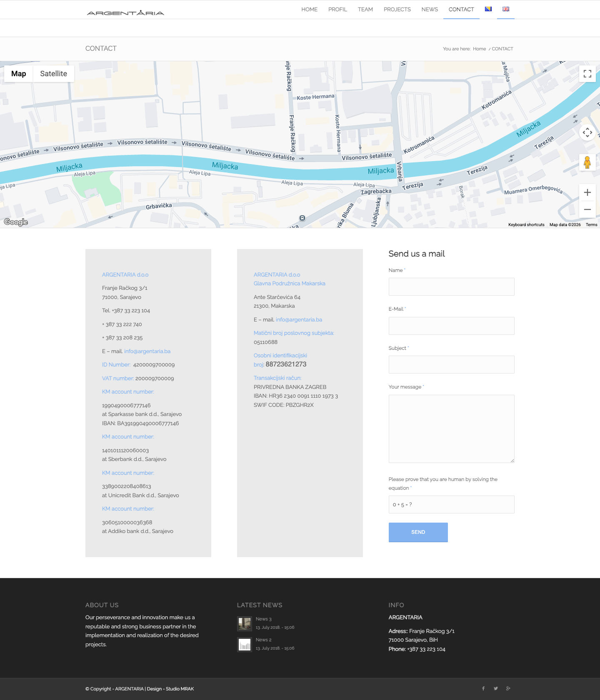Viewport: 600px width, 700px height.
Task: Select the Map view type
Action: click(18, 74)
